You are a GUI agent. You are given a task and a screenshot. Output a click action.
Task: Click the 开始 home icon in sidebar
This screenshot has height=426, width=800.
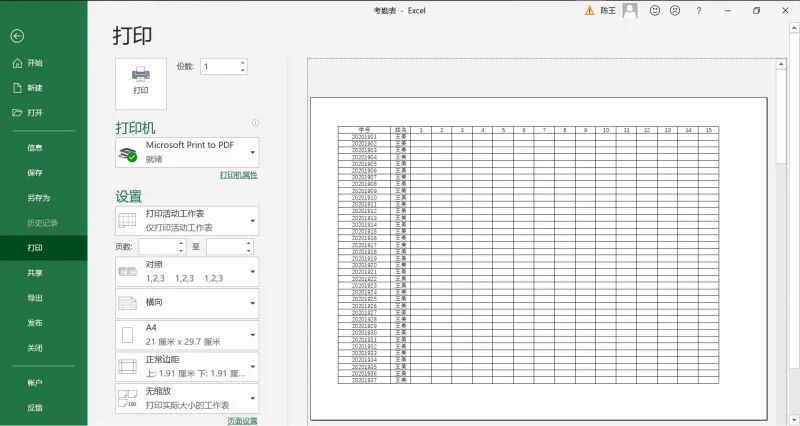(x=17, y=63)
